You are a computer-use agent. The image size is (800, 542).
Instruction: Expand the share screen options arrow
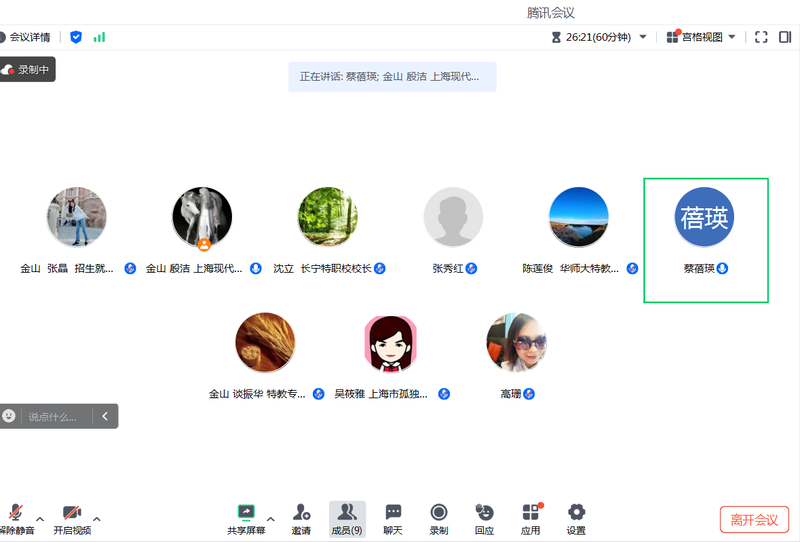(270, 518)
